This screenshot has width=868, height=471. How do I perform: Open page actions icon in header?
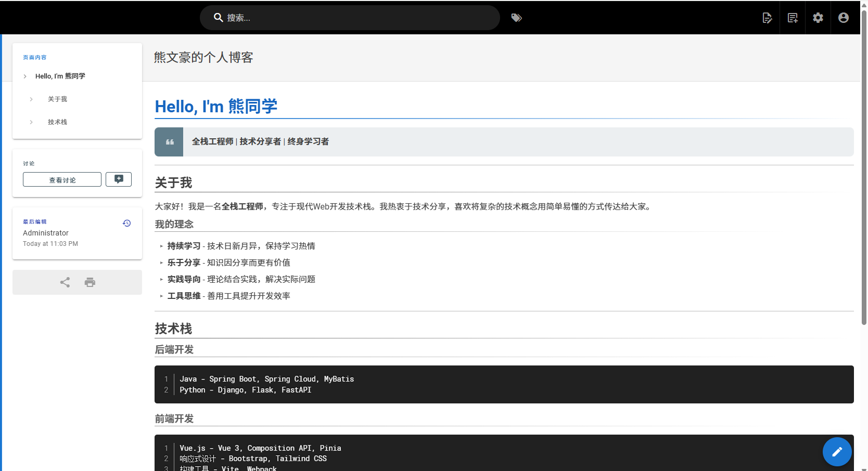(767, 18)
